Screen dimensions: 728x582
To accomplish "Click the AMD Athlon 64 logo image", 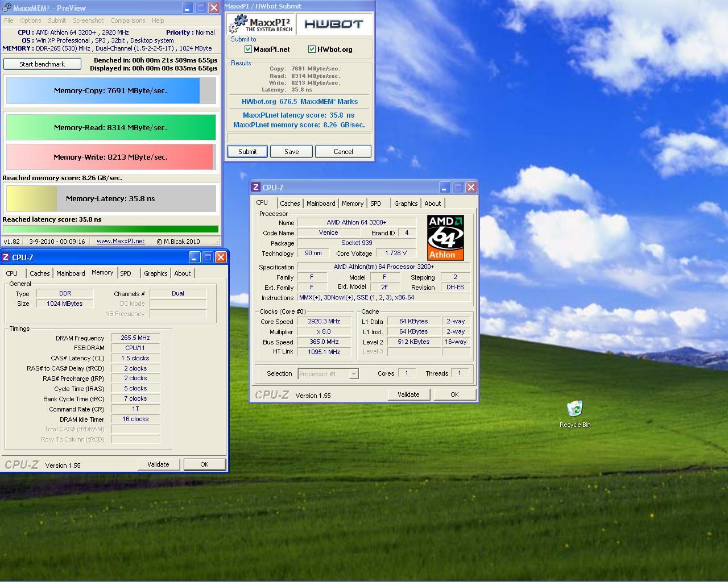I will point(445,238).
